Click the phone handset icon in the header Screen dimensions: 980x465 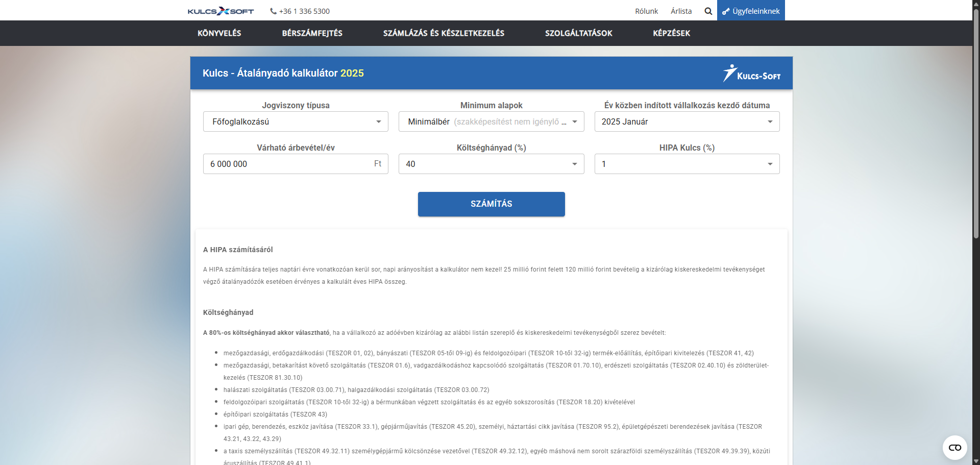point(273,11)
